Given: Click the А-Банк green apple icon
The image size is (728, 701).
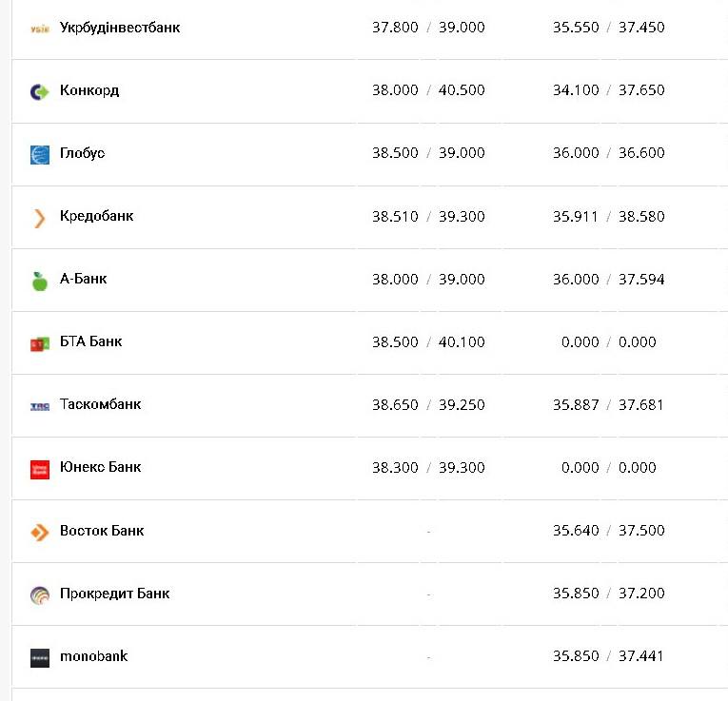Looking at the screenshot, I should click(39, 281).
